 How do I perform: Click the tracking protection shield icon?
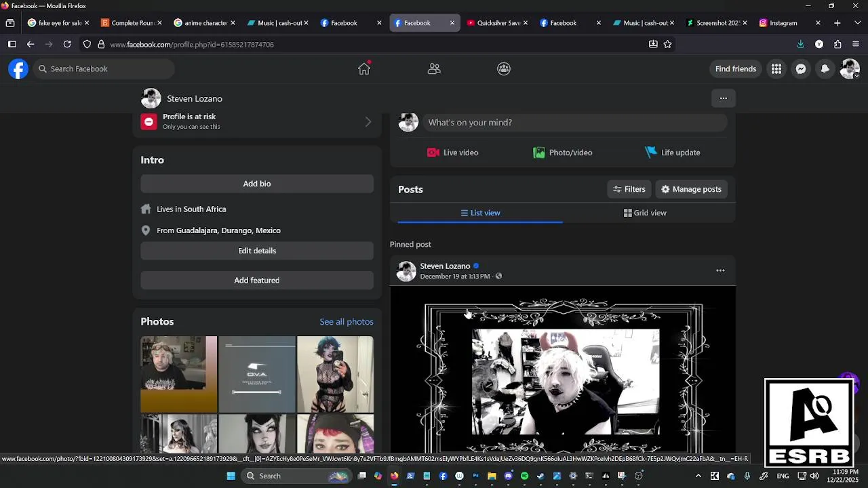tap(87, 44)
